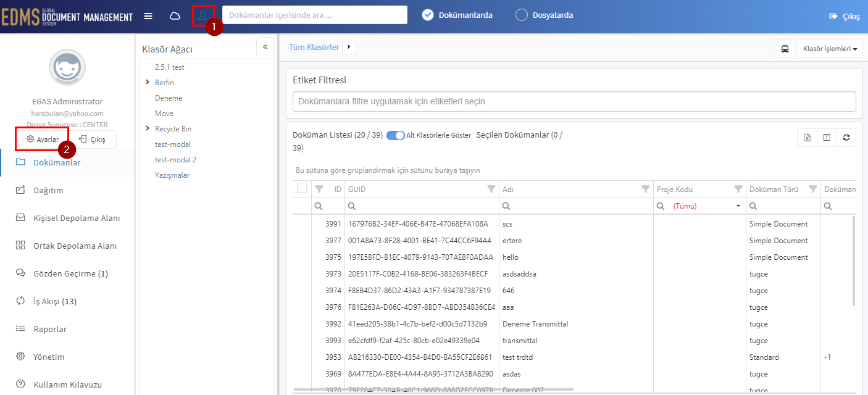
Task: Select the Deneme folder
Action: coord(169,98)
